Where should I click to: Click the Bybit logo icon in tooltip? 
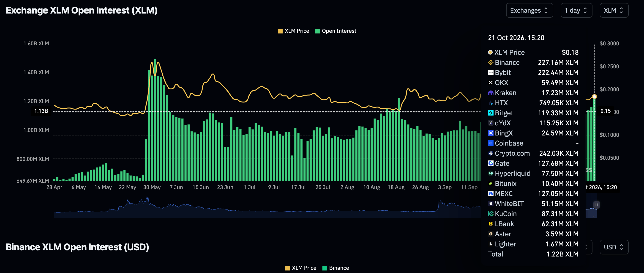coord(491,73)
